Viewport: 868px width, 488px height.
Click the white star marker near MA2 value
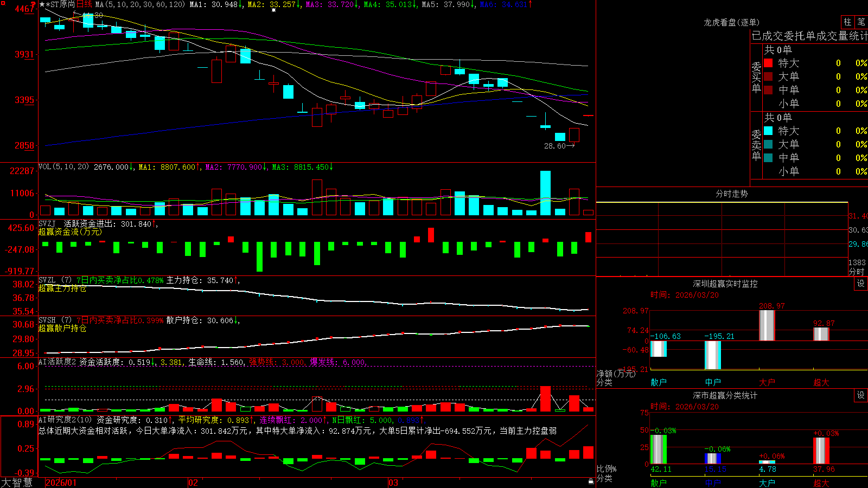point(273,10)
